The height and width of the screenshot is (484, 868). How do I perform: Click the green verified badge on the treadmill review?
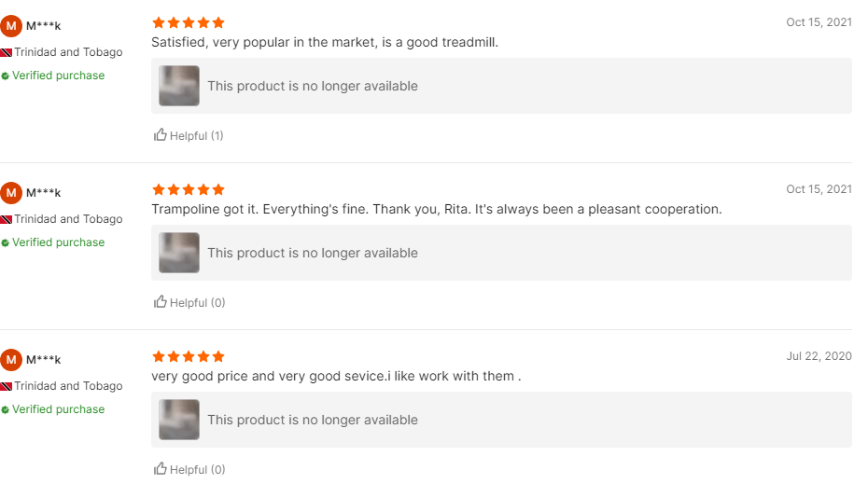pos(6,76)
